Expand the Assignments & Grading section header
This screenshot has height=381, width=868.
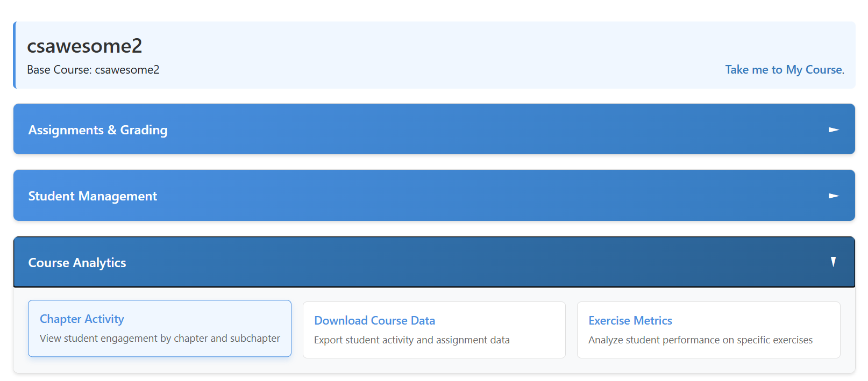pyautogui.click(x=376, y=130)
